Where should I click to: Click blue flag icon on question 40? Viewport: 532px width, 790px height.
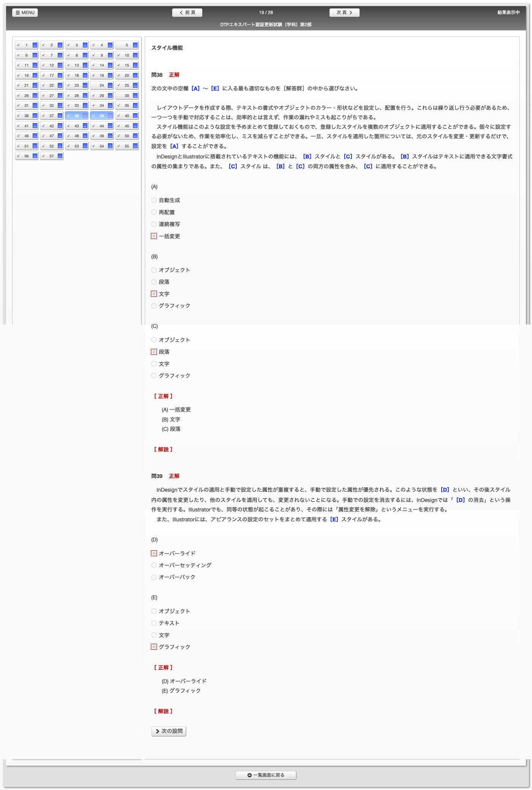coord(135,116)
